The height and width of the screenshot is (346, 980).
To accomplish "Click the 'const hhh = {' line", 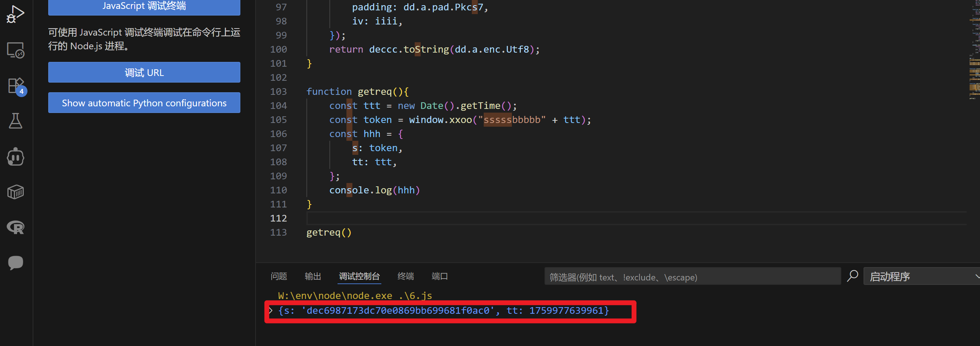I will (366, 134).
